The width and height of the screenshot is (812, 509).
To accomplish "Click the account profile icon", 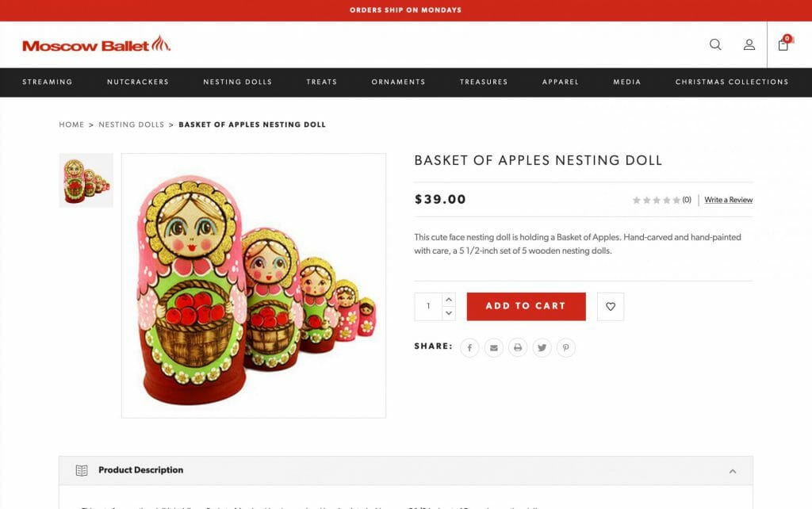I will click(749, 44).
